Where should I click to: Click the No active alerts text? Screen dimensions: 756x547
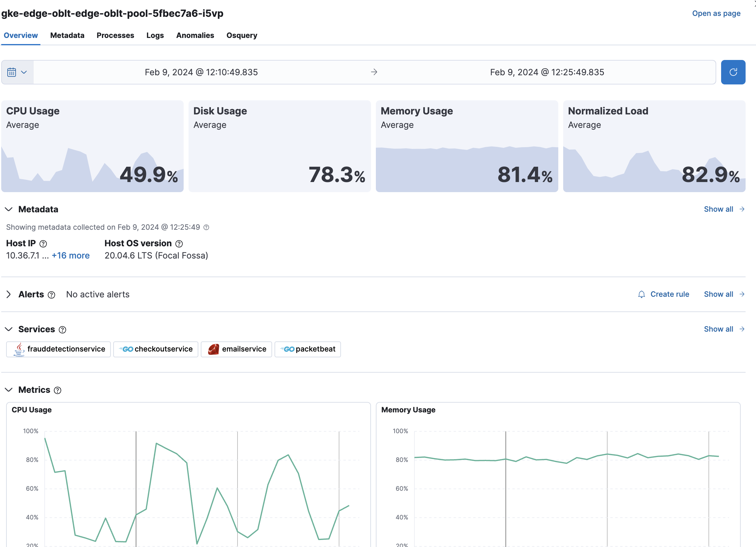click(x=98, y=295)
